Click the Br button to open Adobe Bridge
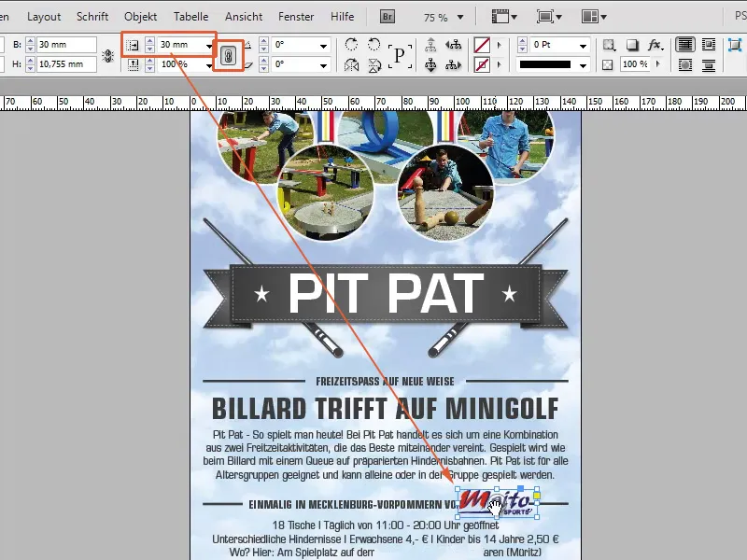The height and width of the screenshot is (560, 747). point(386,16)
